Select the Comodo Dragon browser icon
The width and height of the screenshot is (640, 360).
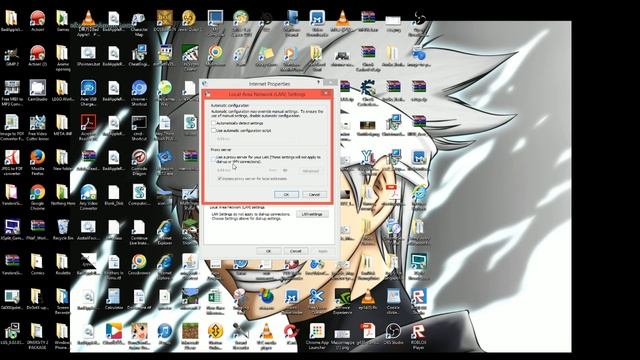pyautogui.click(x=139, y=162)
